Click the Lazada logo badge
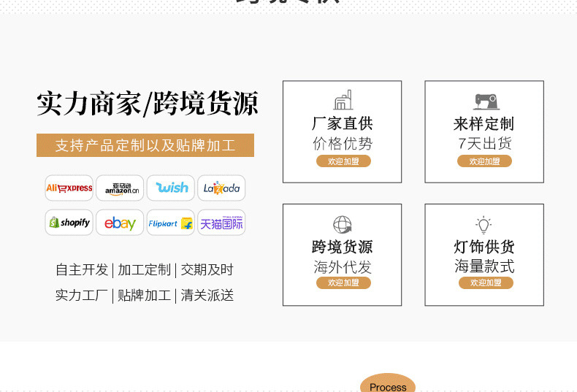 pos(221,188)
